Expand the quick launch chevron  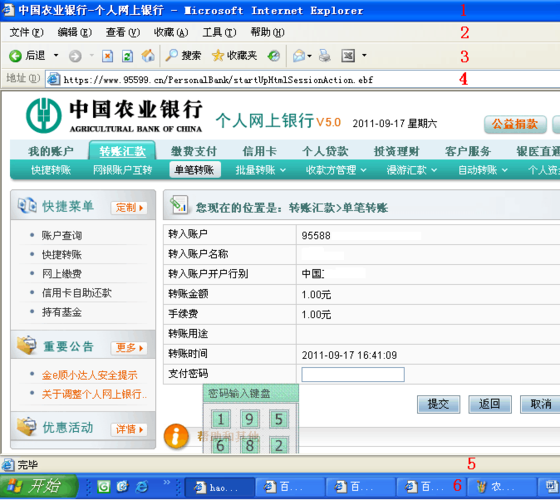(167, 482)
